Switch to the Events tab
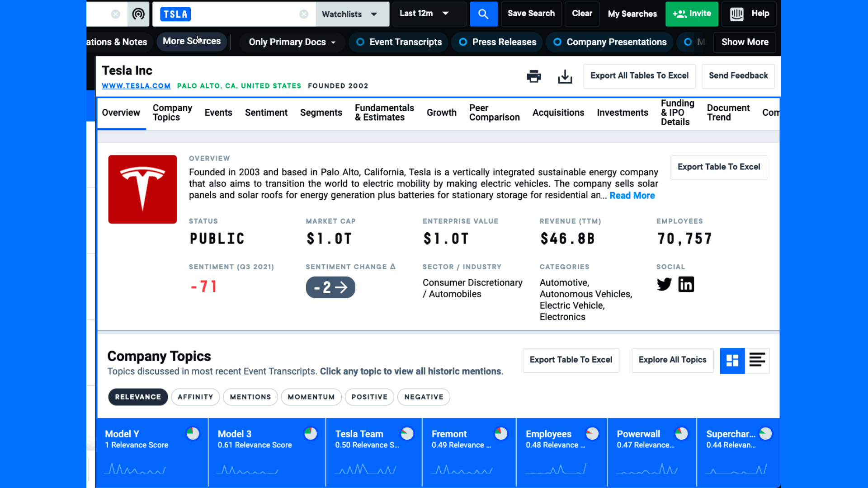The width and height of the screenshot is (868, 488). pyautogui.click(x=218, y=113)
